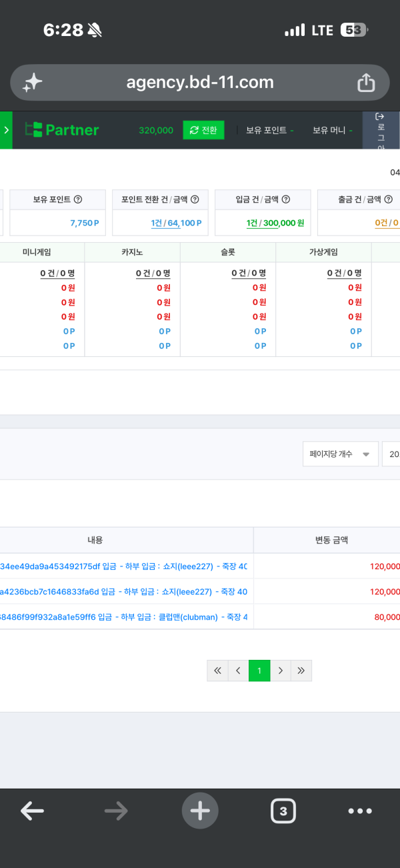Click the 1건/300,000원 deposit link

click(x=275, y=223)
